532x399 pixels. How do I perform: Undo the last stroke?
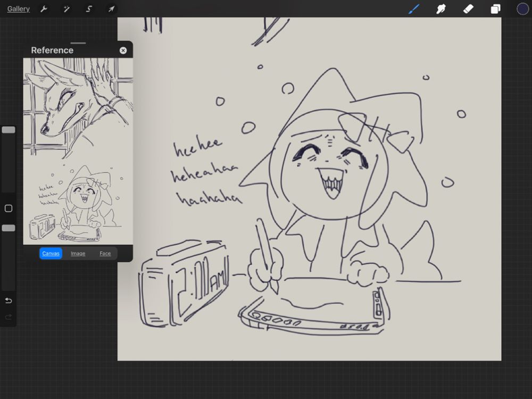(x=9, y=301)
